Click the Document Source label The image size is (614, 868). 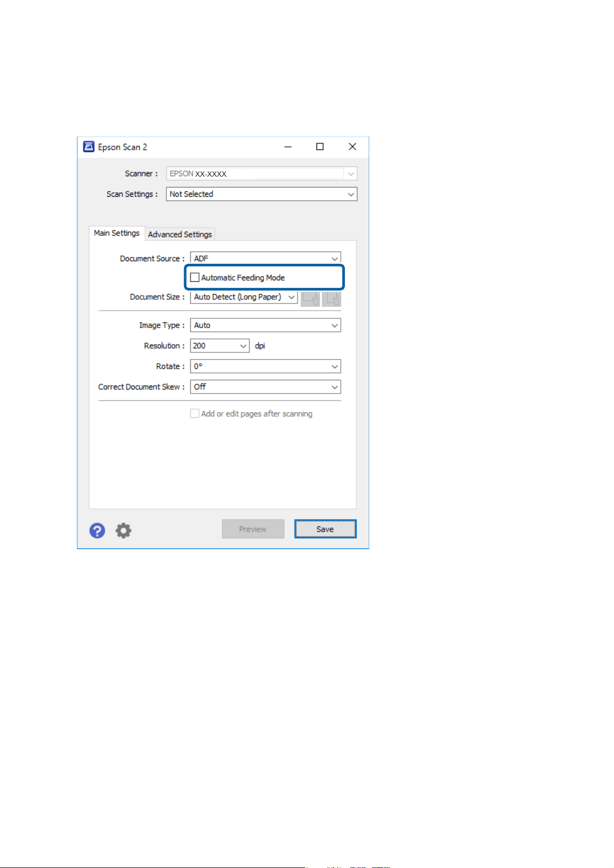coord(152,259)
